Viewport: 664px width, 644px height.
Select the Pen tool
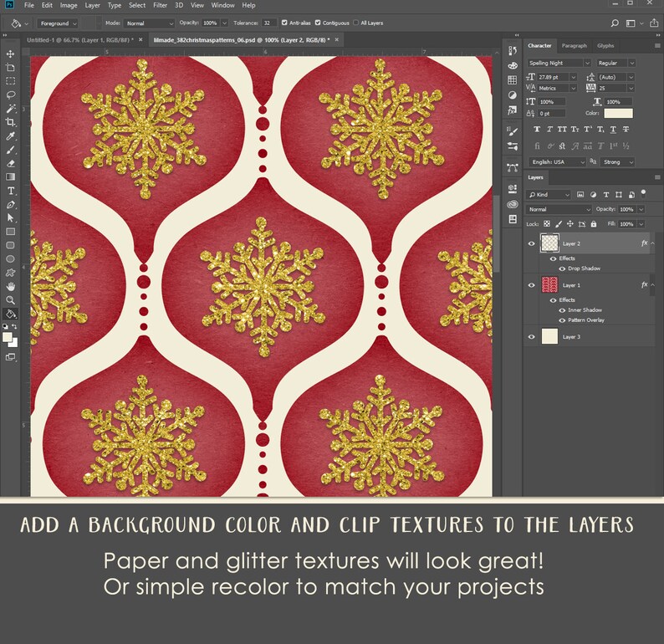[x=11, y=205]
